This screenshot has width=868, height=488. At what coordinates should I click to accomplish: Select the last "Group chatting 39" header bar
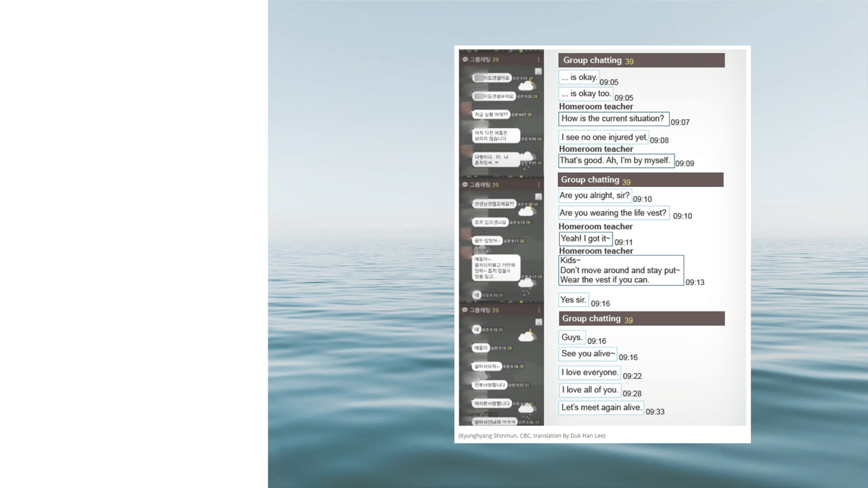coord(641,319)
